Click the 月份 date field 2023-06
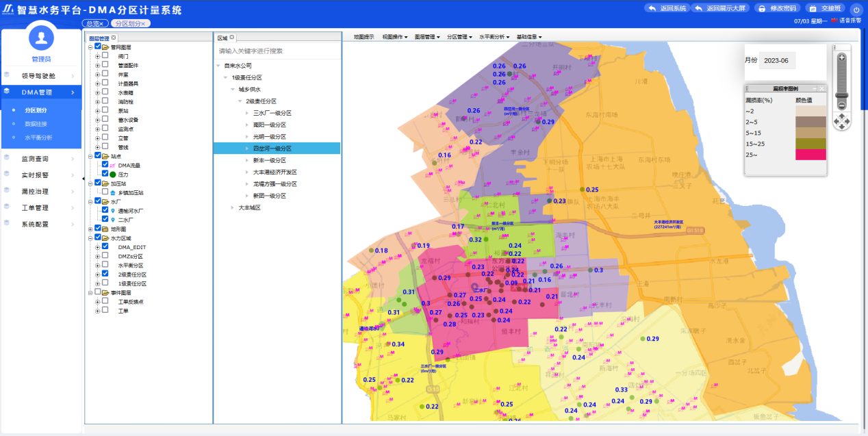 point(778,60)
